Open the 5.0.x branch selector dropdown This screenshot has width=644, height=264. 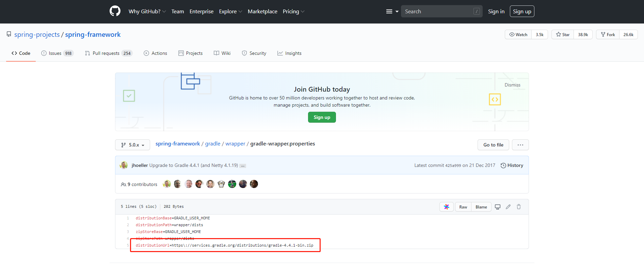(132, 145)
